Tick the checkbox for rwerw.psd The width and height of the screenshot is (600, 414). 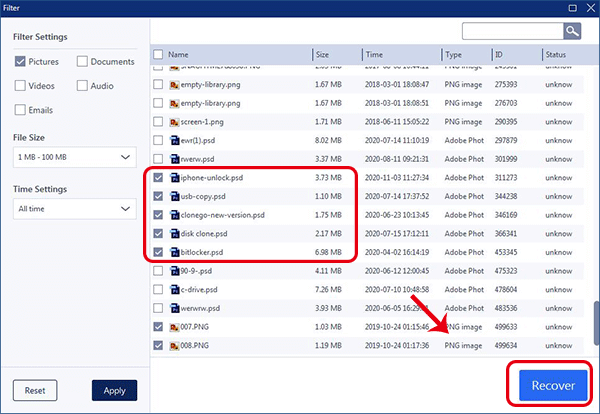point(157,158)
